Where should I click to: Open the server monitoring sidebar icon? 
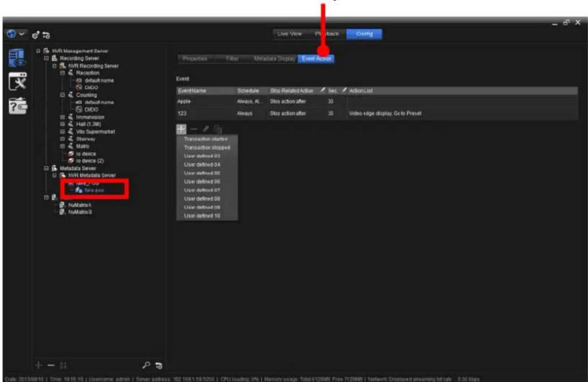18,58
